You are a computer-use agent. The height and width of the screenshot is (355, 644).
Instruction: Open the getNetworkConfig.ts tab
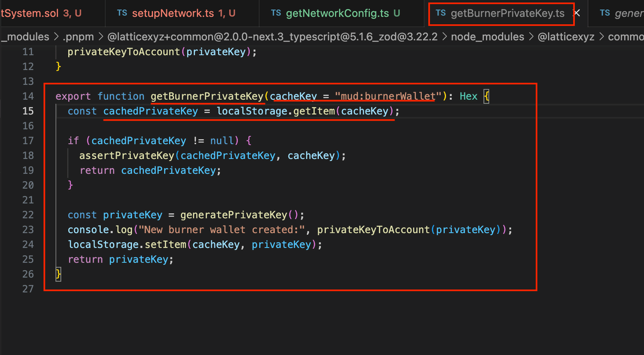(342, 13)
